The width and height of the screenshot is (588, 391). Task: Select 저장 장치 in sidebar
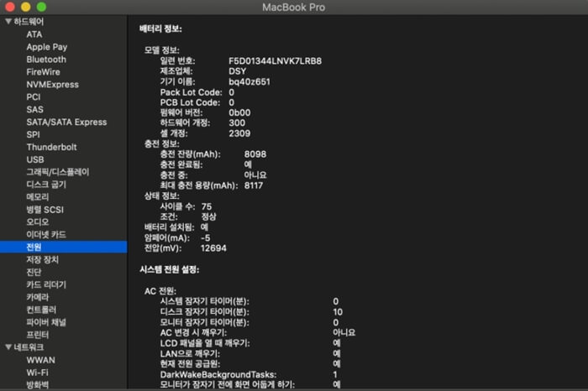pyautogui.click(x=42, y=259)
